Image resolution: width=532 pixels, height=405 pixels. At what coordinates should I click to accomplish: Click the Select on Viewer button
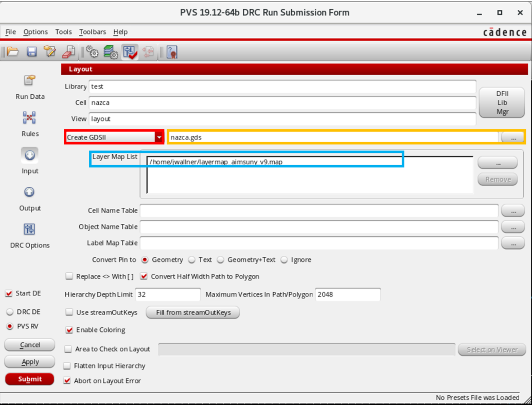click(492, 349)
